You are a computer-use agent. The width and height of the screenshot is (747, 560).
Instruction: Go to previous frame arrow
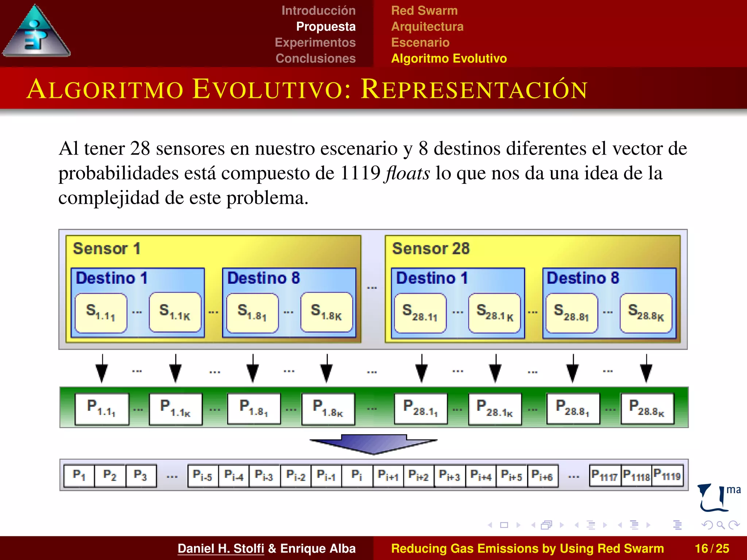pyautogui.click(x=534, y=525)
